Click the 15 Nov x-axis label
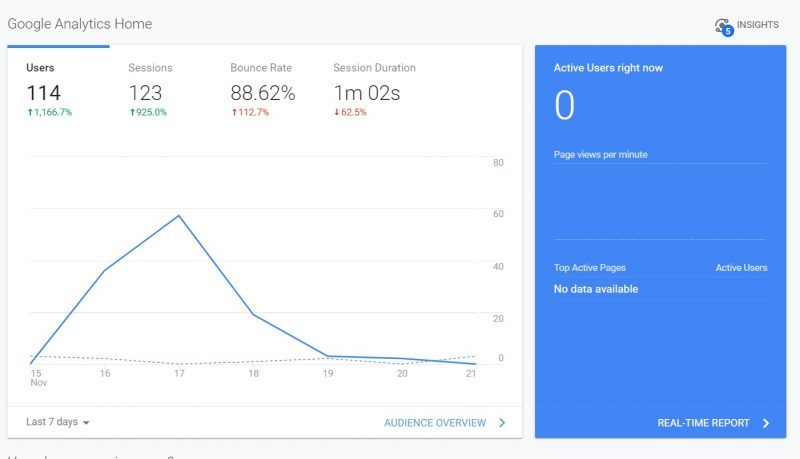Image resolution: width=800 pixels, height=459 pixels. 38,378
